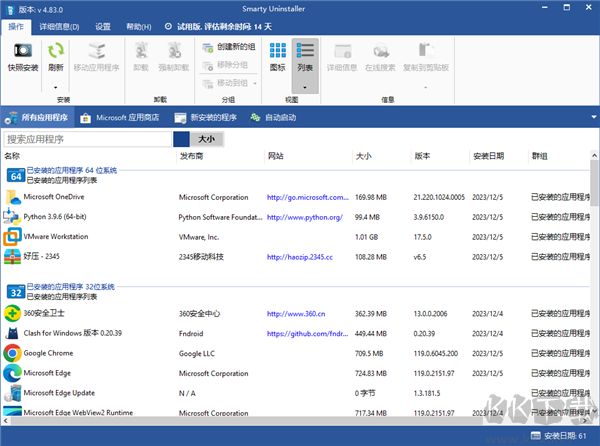The width and height of the screenshot is (600, 446).
Task: Switch to 图标 icon view mode
Action: [277, 55]
